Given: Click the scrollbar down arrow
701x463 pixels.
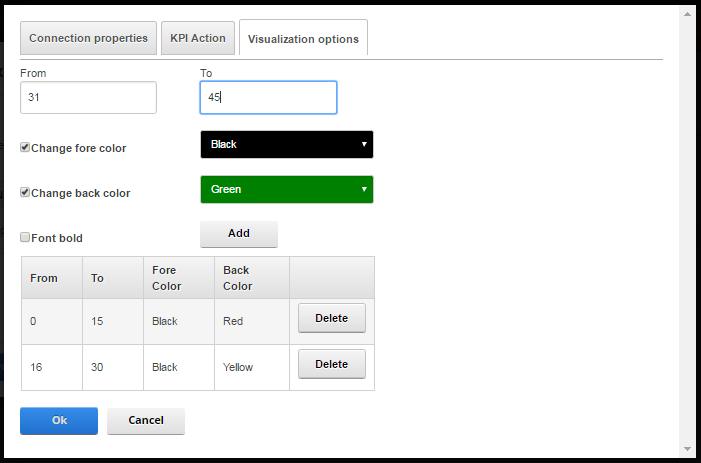Looking at the screenshot, I should click(688, 449).
